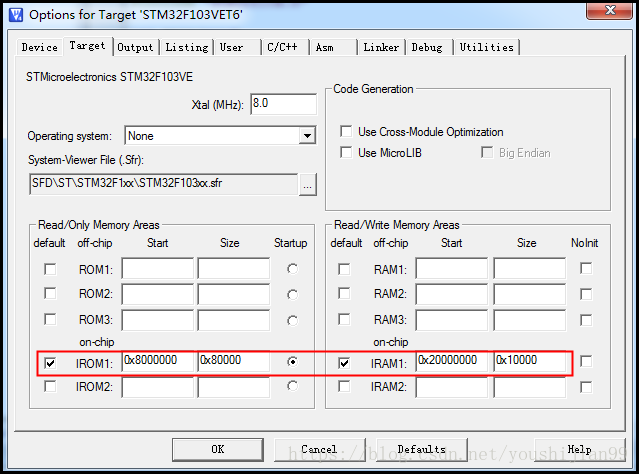Open the Listing tab
639x474 pixels.
[187, 47]
